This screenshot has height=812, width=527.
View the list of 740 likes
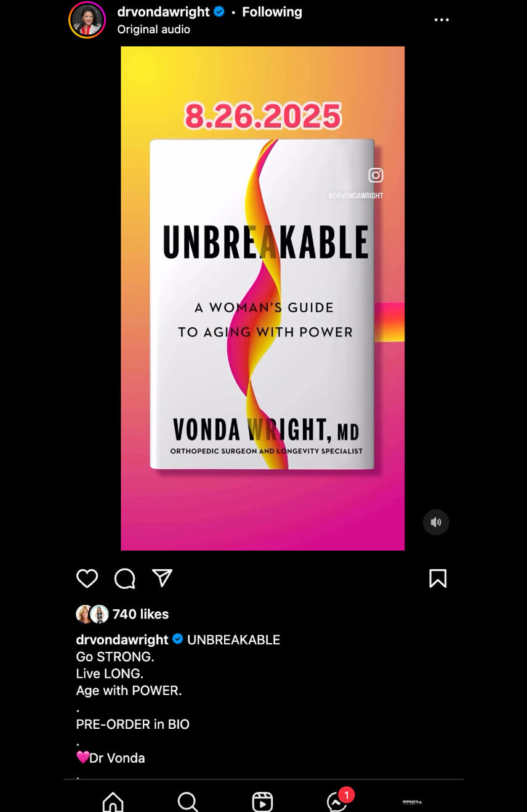[x=141, y=614]
